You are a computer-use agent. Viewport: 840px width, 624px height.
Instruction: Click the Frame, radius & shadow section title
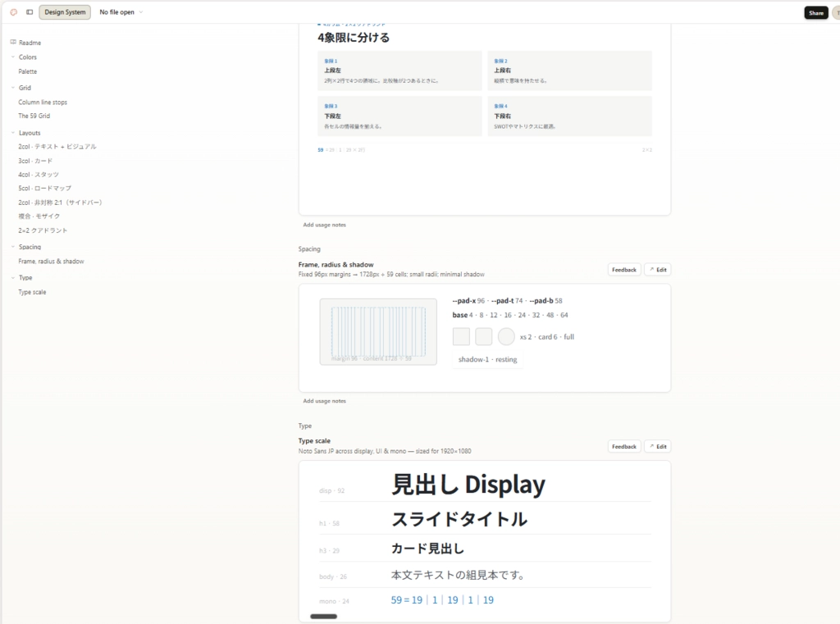pyautogui.click(x=336, y=265)
